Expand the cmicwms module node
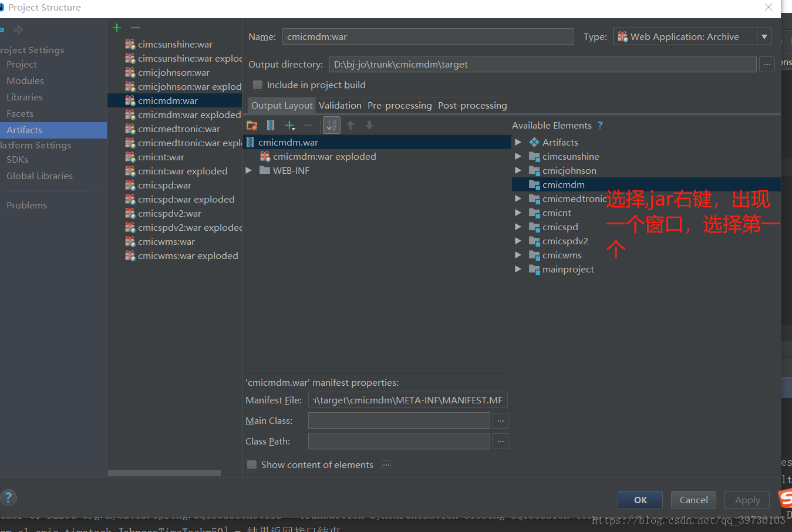This screenshot has height=532, width=792. (518, 255)
